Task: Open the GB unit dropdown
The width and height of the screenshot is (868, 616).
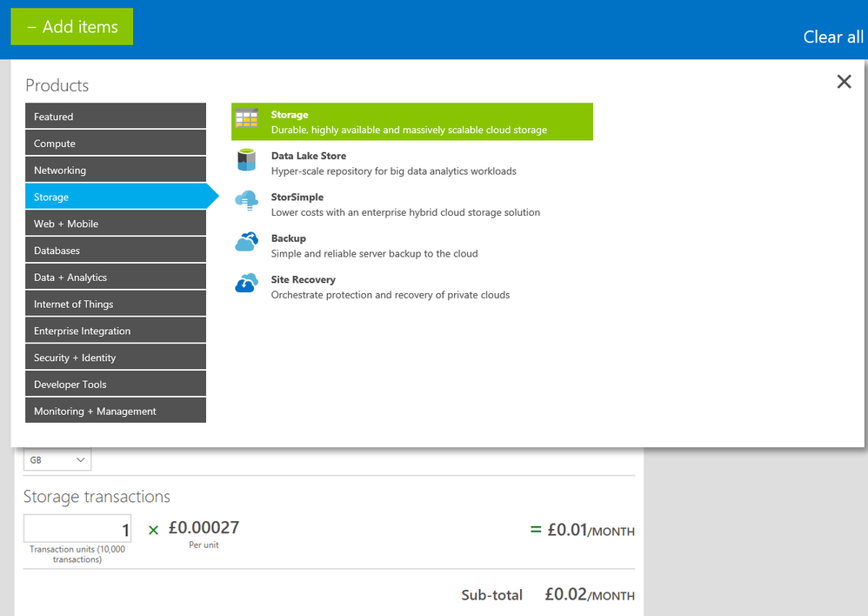Action: click(57, 459)
